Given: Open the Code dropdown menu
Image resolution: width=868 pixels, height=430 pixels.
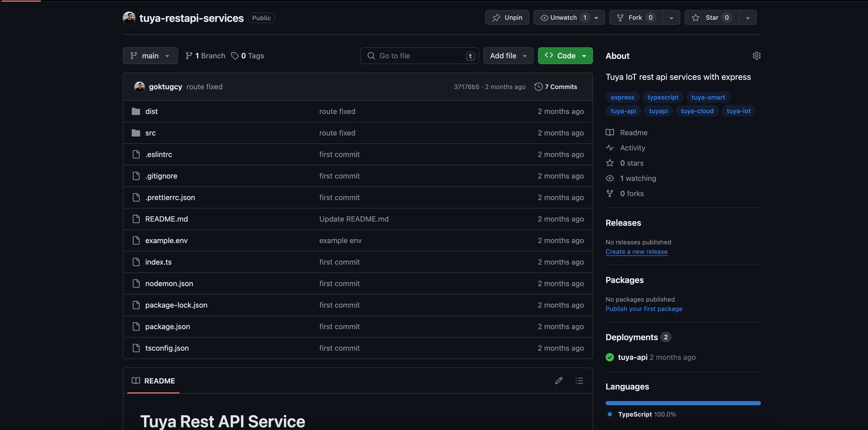Looking at the screenshot, I should tap(565, 56).
